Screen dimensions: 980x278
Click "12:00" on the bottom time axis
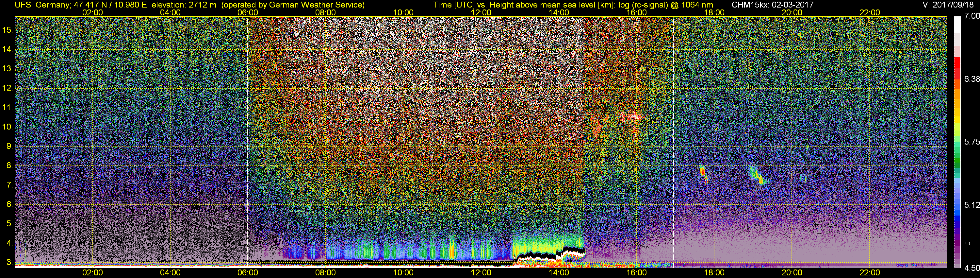pos(481,273)
